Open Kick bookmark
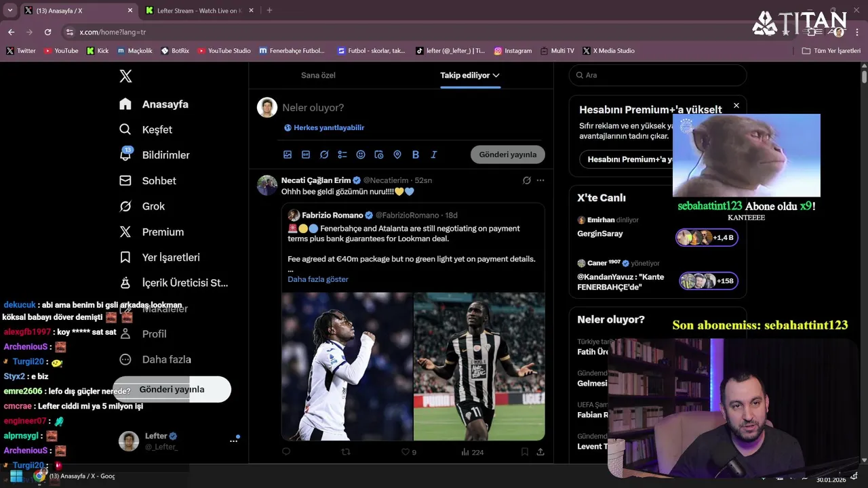The image size is (868, 488). tap(98, 51)
